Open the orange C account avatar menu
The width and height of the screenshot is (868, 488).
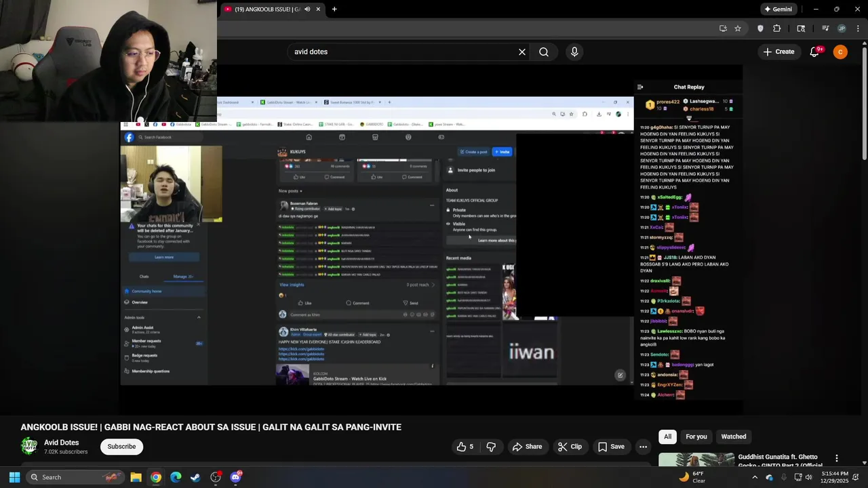point(840,52)
